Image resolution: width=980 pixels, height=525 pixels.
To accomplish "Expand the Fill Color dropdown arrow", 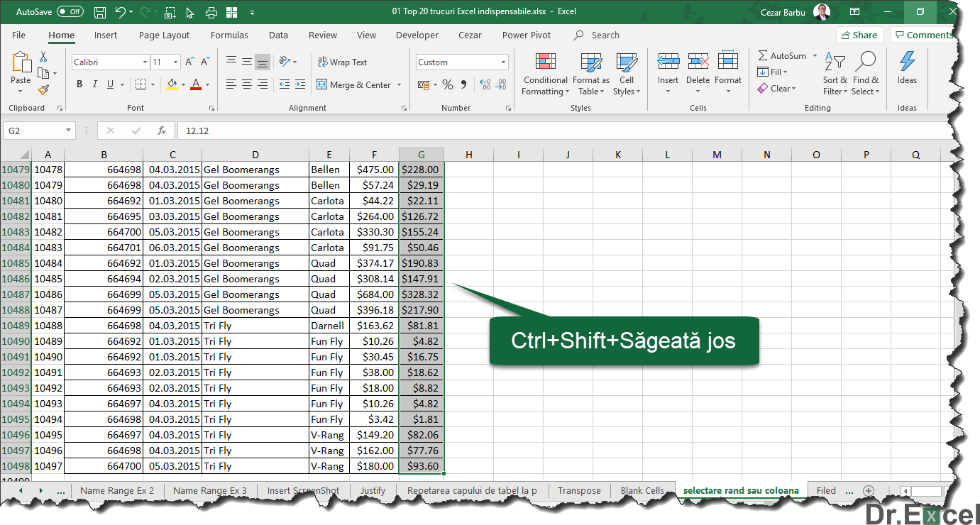I will (183, 84).
